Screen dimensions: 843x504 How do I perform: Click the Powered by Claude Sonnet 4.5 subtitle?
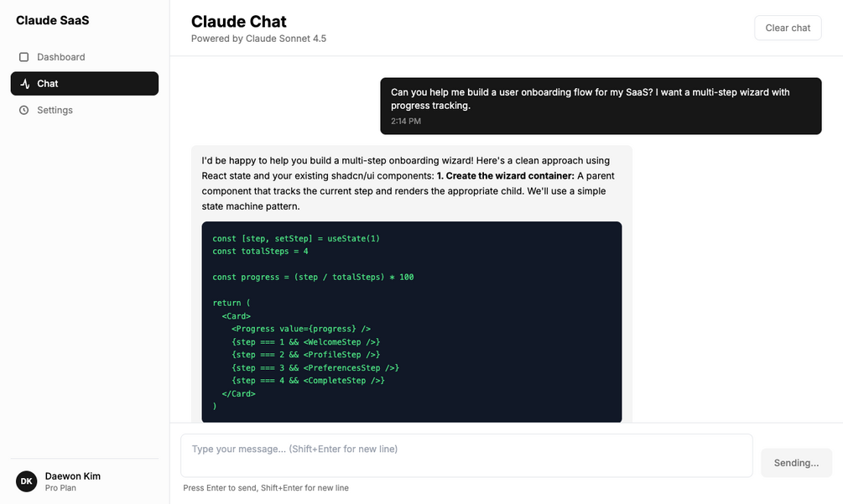click(x=258, y=39)
